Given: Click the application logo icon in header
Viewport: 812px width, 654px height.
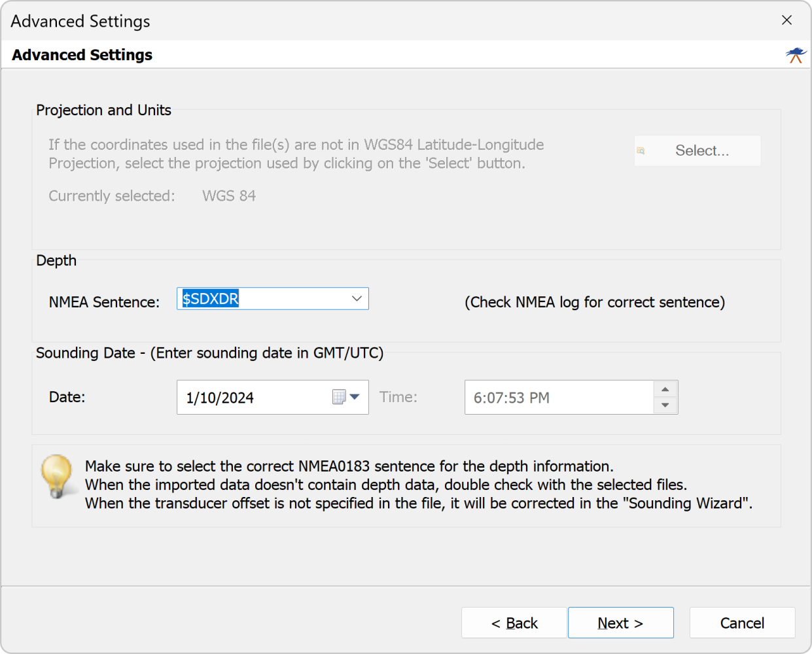Looking at the screenshot, I should [796, 55].
